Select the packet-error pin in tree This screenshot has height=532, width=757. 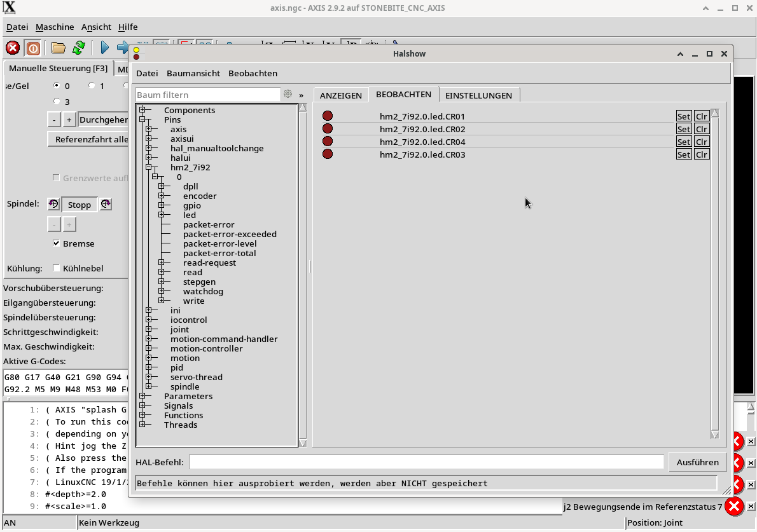tap(209, 224)
